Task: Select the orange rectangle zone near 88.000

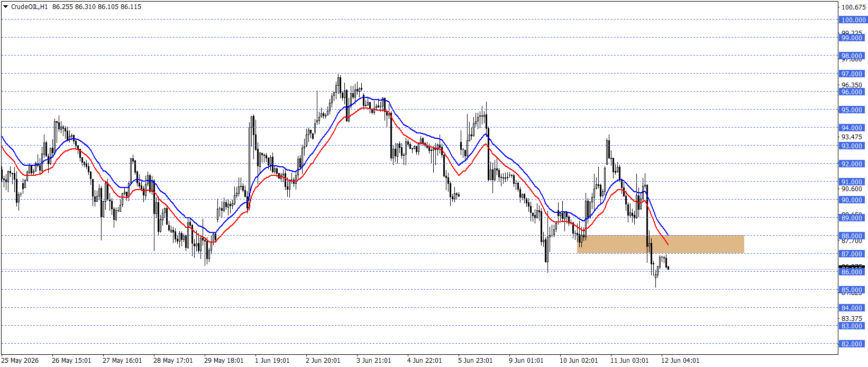Action: [x=661, y=244]
